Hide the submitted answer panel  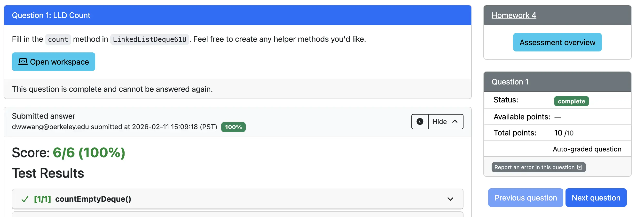(446, 122)
